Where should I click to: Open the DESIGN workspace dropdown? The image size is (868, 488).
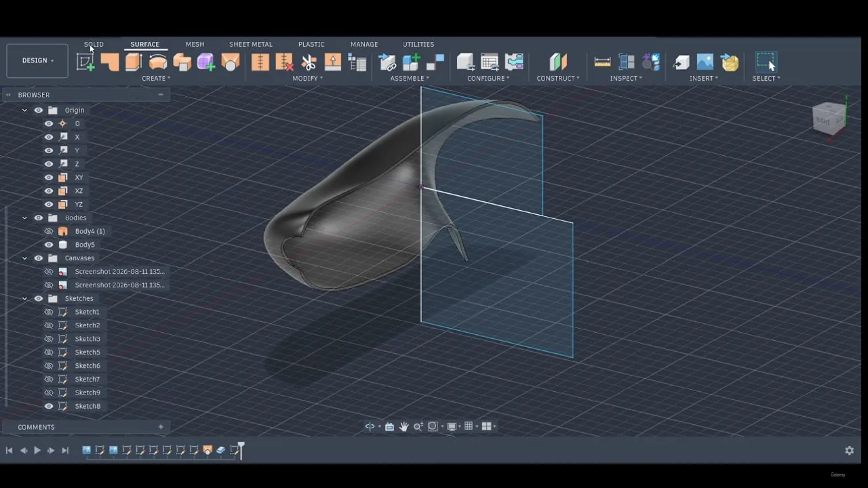tap(37, 60)
